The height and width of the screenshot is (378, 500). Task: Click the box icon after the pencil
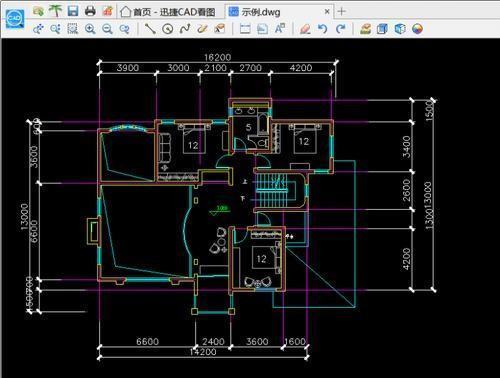point(219,29)
